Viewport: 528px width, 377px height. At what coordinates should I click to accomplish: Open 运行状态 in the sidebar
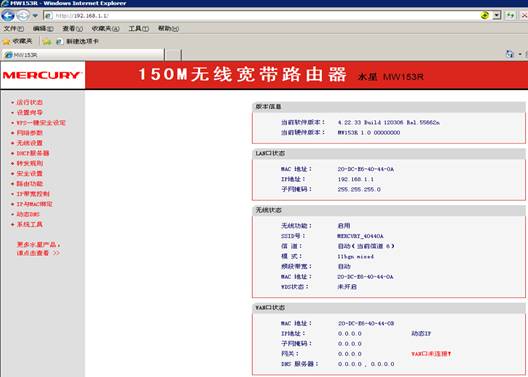pyautogui.click(x=30, y=102)
